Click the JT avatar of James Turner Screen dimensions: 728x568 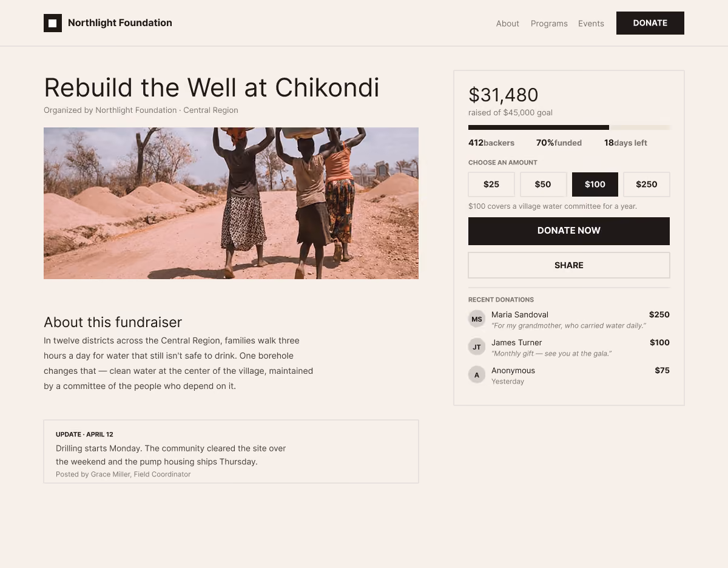(477, 347)
